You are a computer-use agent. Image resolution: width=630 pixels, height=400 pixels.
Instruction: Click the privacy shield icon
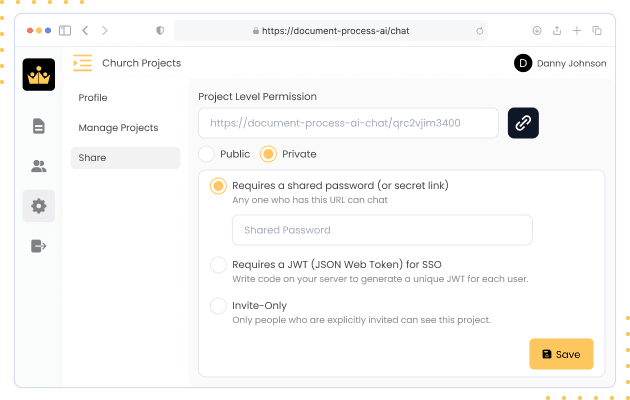point(160,31)
